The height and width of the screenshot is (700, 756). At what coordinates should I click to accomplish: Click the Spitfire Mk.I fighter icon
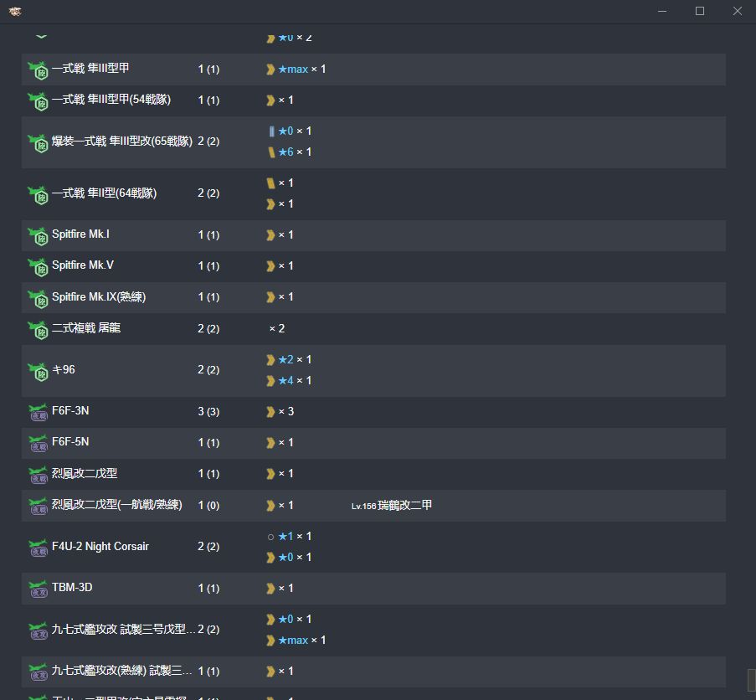[38, 235]
